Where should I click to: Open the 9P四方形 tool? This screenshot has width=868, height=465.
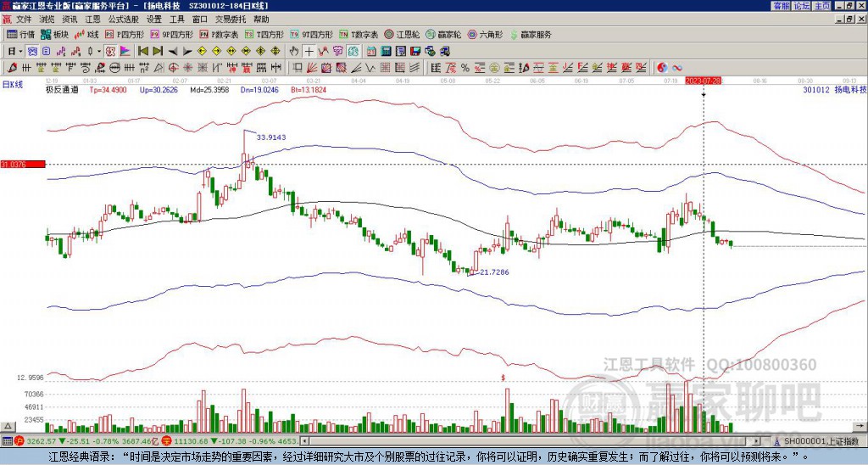tap(171, 34)
